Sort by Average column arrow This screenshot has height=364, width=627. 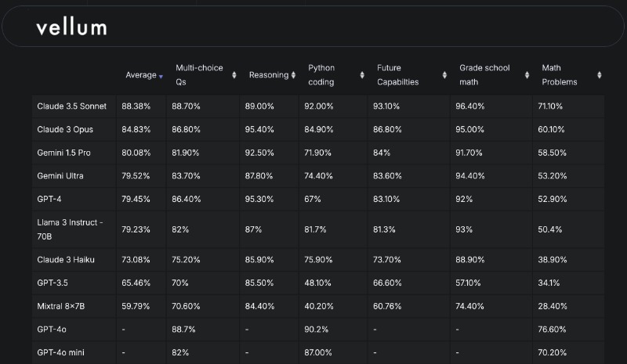(x=161, y=76)
